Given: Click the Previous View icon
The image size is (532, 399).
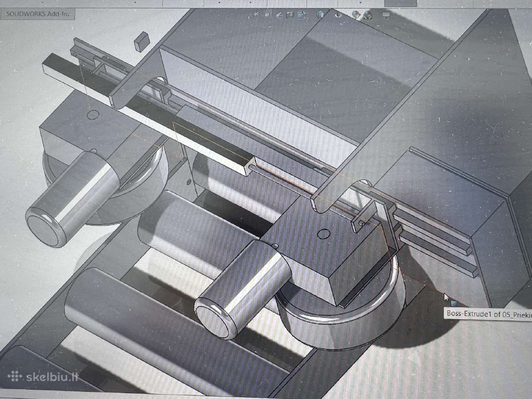Looking at the screenshot, I should point(279,15).
